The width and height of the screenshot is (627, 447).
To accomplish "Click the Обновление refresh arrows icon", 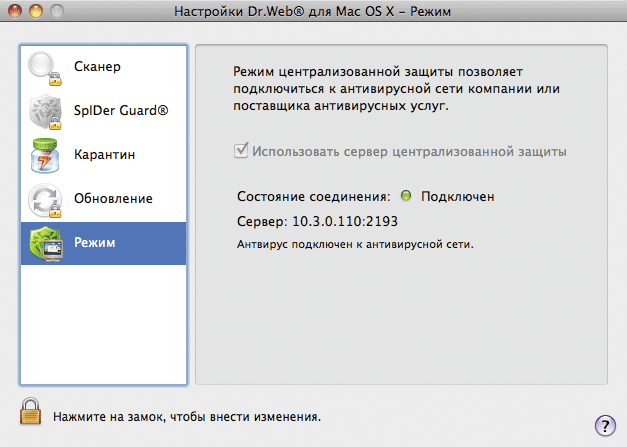I will click(45, 200).
